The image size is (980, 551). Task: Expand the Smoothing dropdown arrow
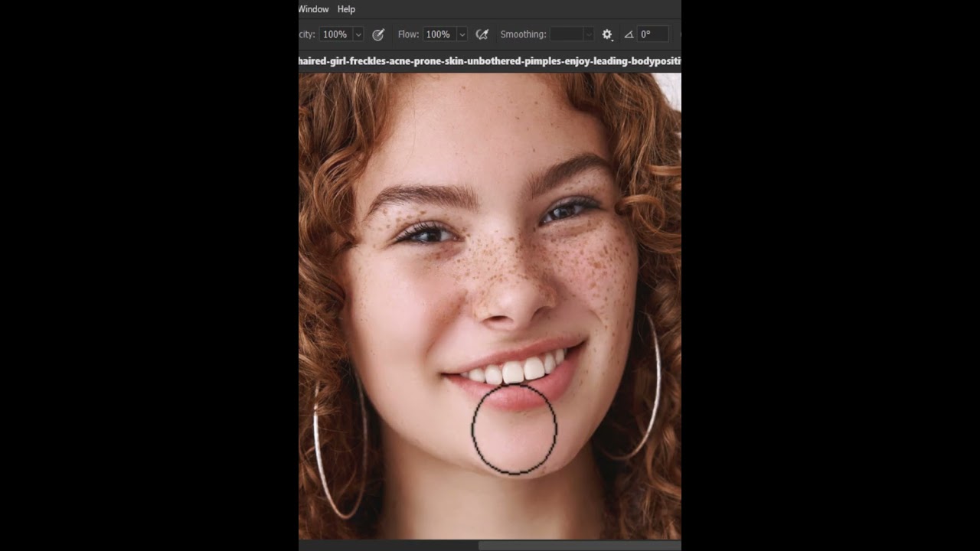click(589, 34)
